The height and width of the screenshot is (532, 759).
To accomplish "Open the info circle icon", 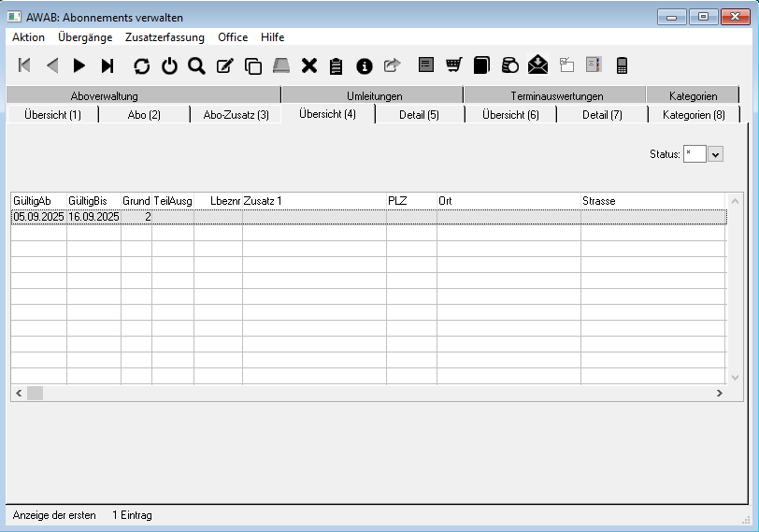I will pyautogui.click(x=365, y=65).
